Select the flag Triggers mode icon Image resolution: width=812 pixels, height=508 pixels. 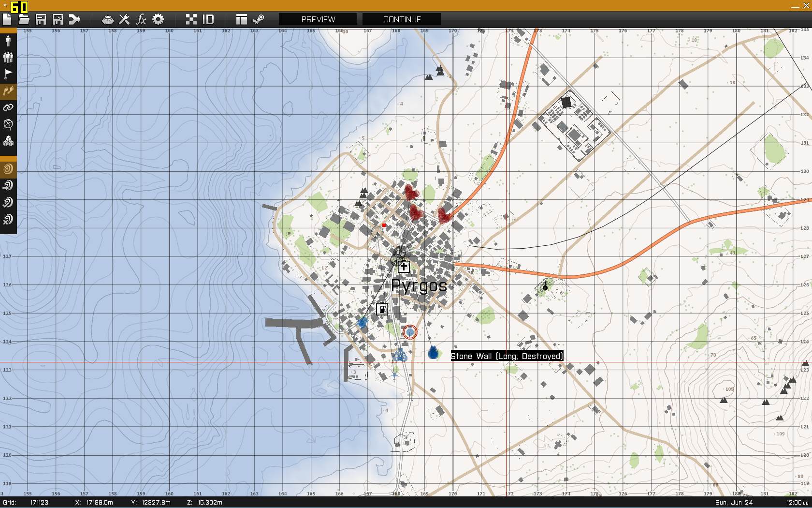point(8,74)
